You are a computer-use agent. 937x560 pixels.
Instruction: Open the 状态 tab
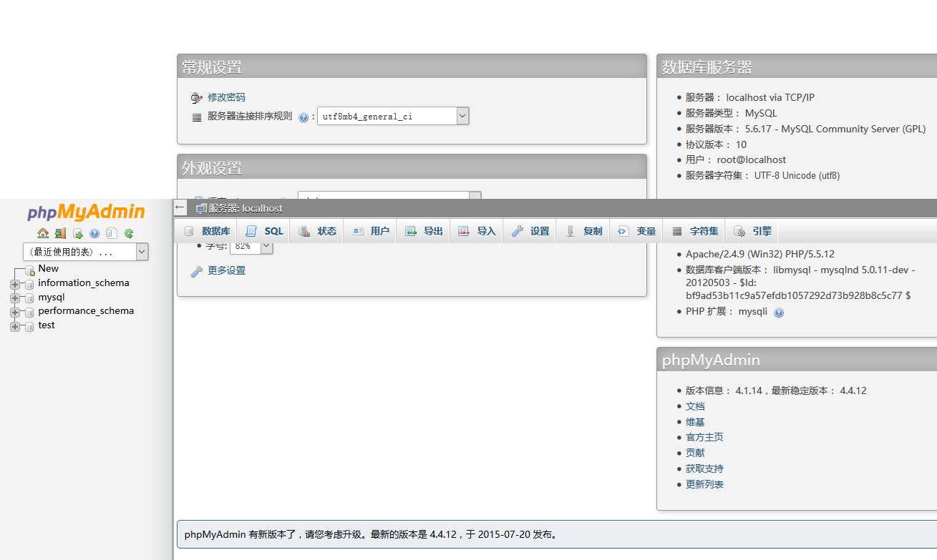click(317, 231)
